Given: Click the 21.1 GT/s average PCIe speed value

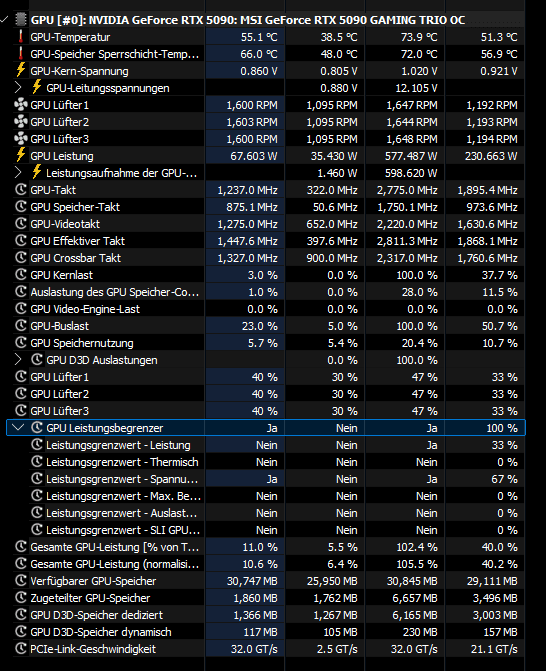Looking at the screenshot, I should click(494, 649).
